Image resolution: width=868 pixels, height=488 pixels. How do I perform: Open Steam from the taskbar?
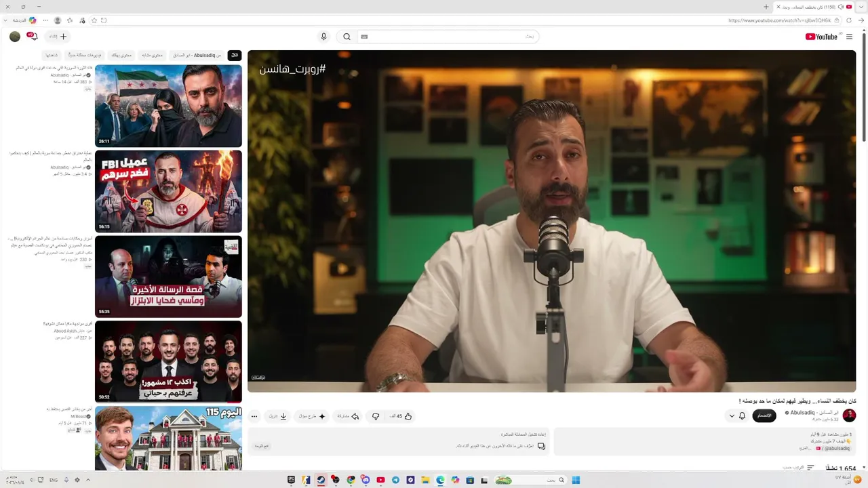321,480
